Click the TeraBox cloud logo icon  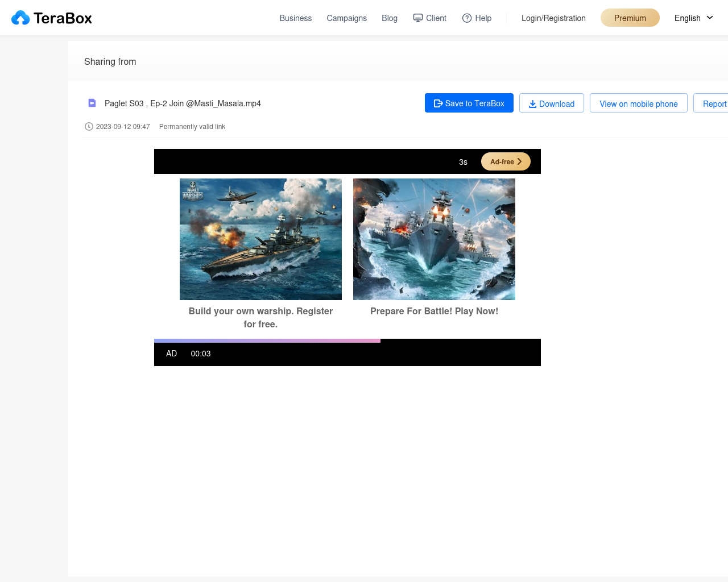tap(20, 18)
